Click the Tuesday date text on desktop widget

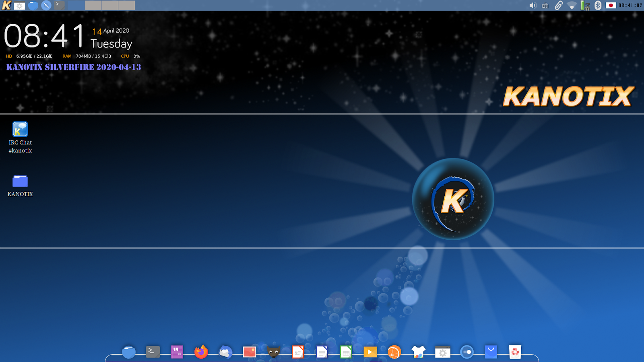pyautogui.click(x=111, y=43)
